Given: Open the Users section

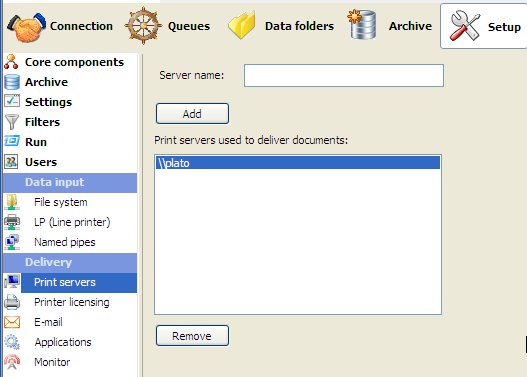Looking at the screenshot, I should click(x=41, y=162).
